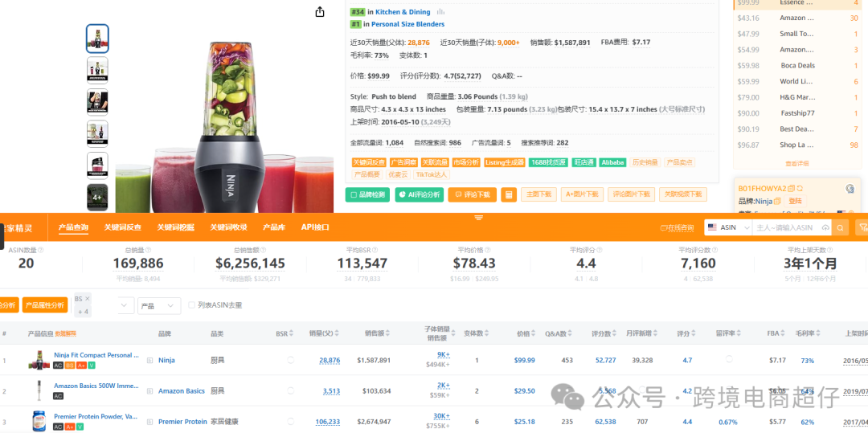
Task: Sort table by 价格 column
Action: coord(534,333)
